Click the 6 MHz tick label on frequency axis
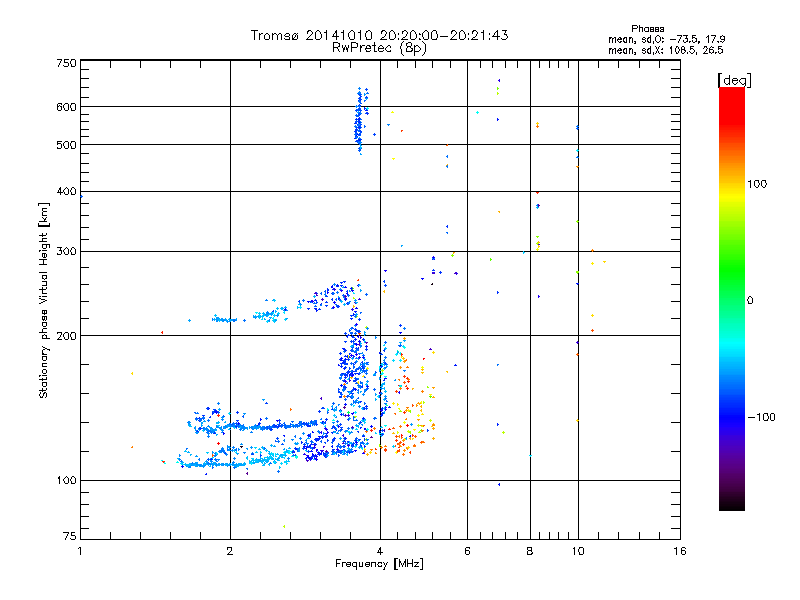The width and height of the screenshot is (800, 600). (467, 551)
